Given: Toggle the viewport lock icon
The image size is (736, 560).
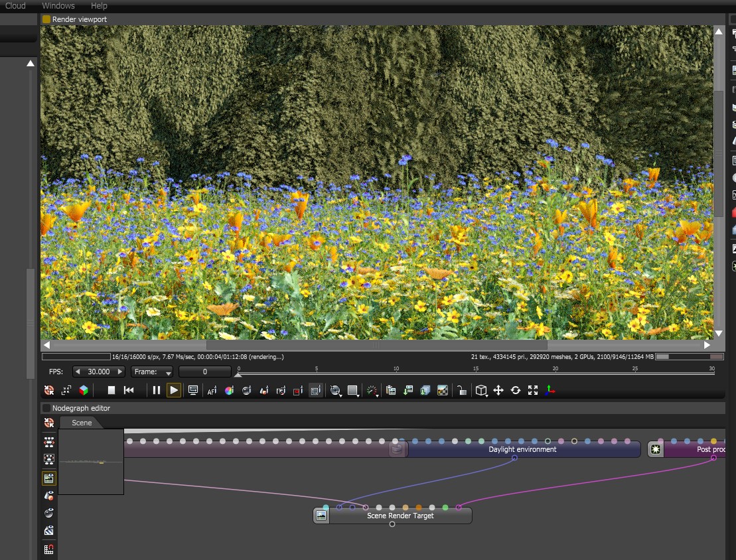Looking at the screenshot, I should tap(461, 390).
